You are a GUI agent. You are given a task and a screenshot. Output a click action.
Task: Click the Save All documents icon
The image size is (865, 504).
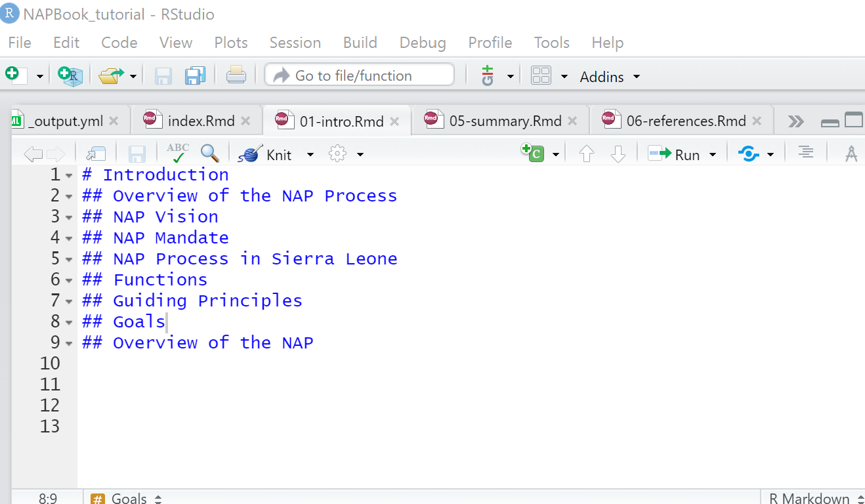coord(195,76)
